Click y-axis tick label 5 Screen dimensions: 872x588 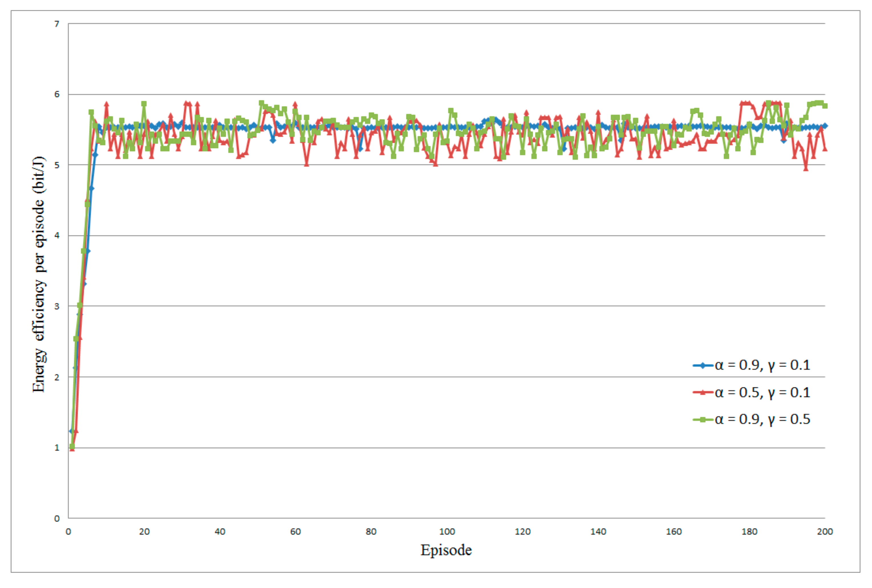[x=57, y=165]
